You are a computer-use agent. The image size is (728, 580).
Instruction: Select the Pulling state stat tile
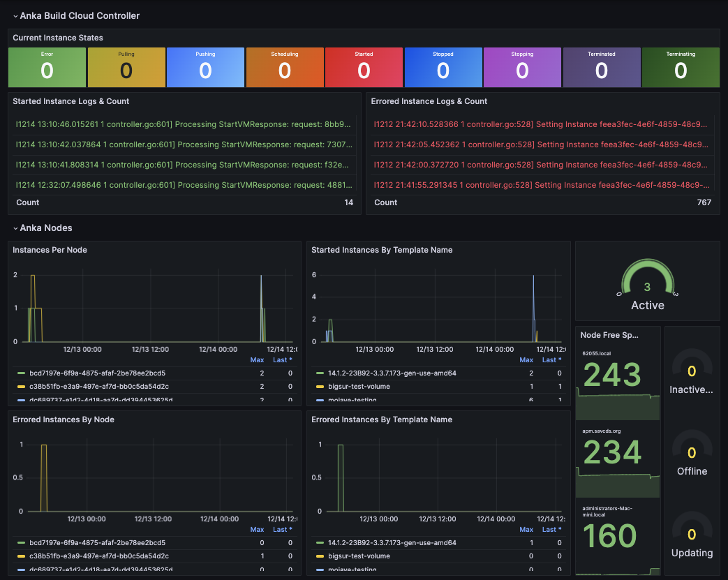tap(126, 67)
